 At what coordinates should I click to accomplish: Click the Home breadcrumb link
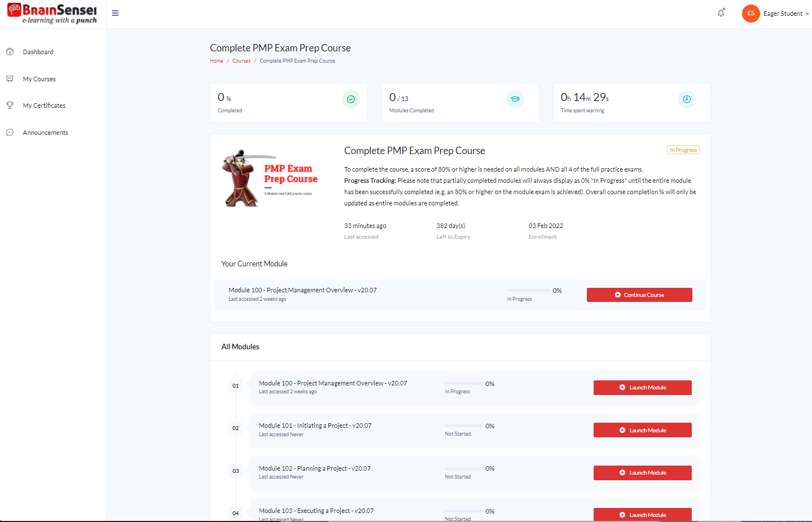coord(217,61)
